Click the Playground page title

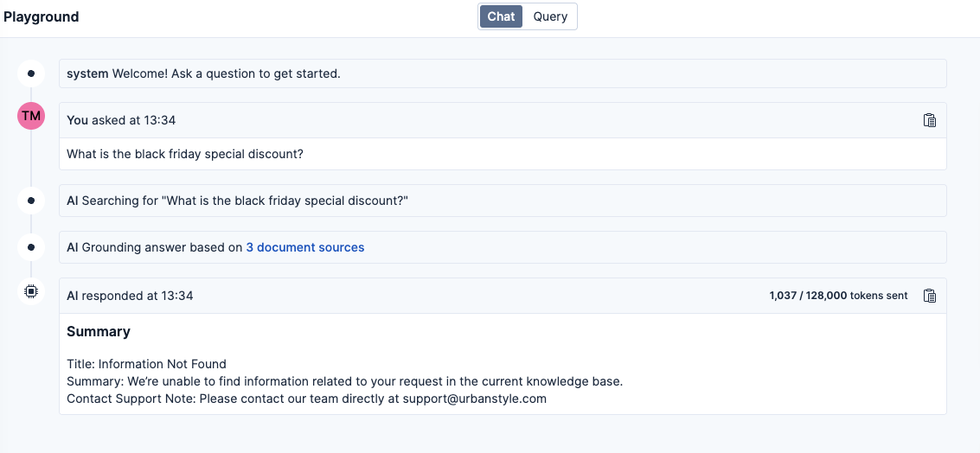pyautogui.click(x=42, y=16)
